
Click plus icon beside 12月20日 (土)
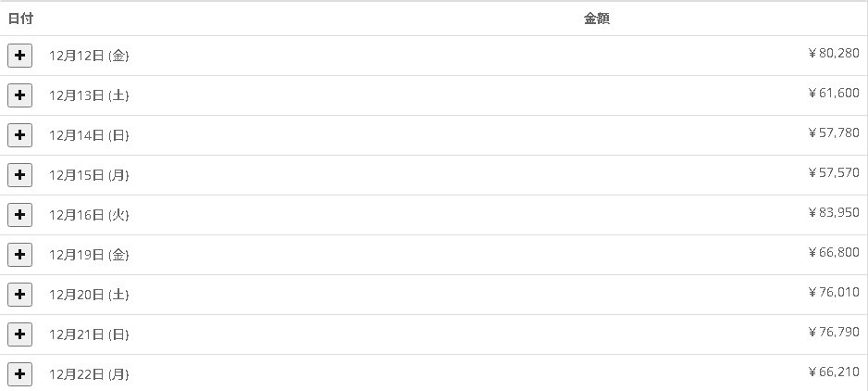pyautogui.click(x=19, y=295)
